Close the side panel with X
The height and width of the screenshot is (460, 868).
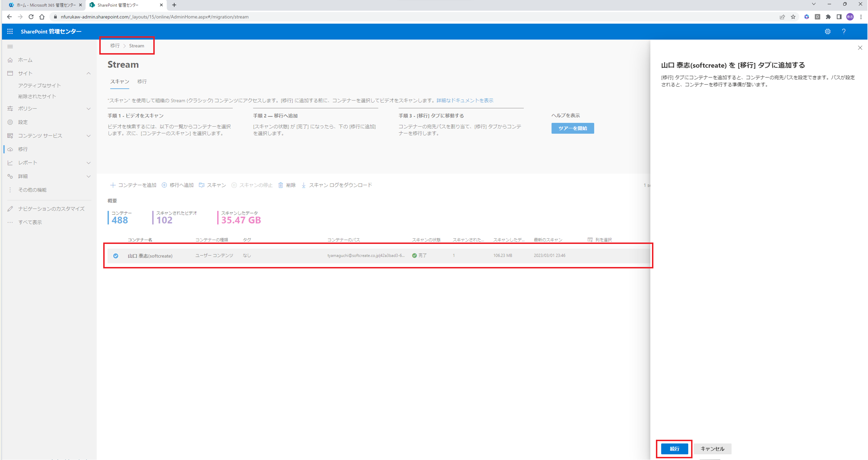click(x=860, y=48)
